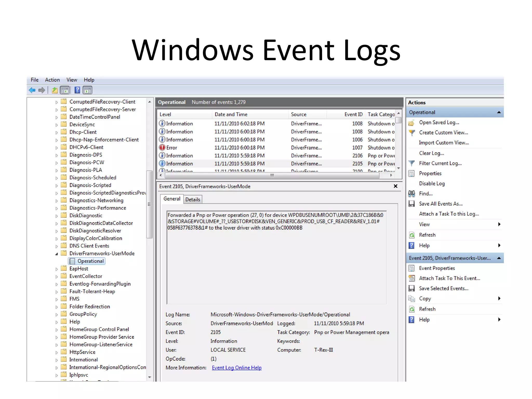Expand the GroupPolicy tree node

point(57,315)
